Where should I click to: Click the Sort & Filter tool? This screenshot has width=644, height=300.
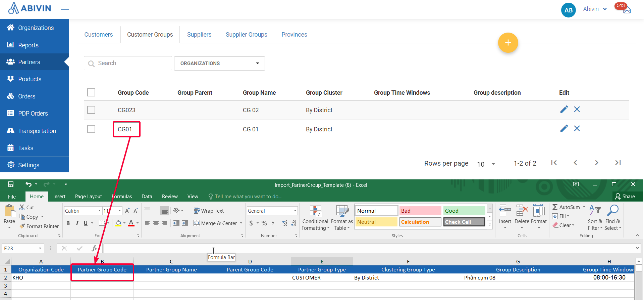pyautogui.click(x=595, y=218)
